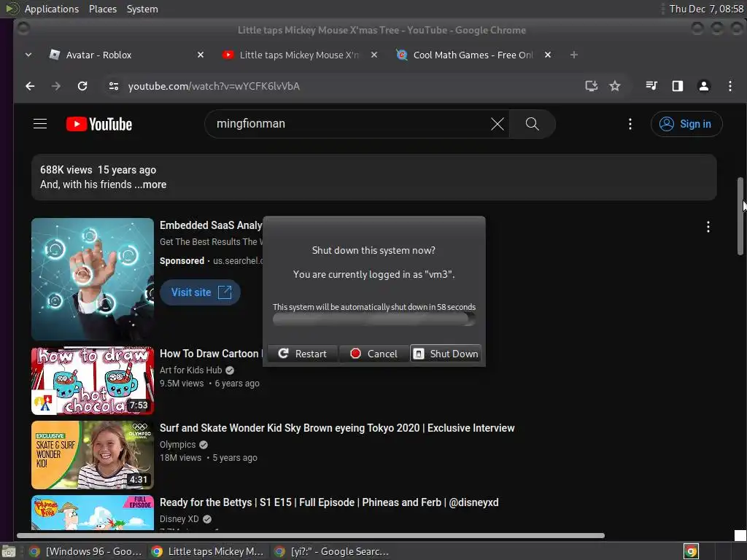Cancel the shutdown dialog
747x560 pixels.
[374, 354]
